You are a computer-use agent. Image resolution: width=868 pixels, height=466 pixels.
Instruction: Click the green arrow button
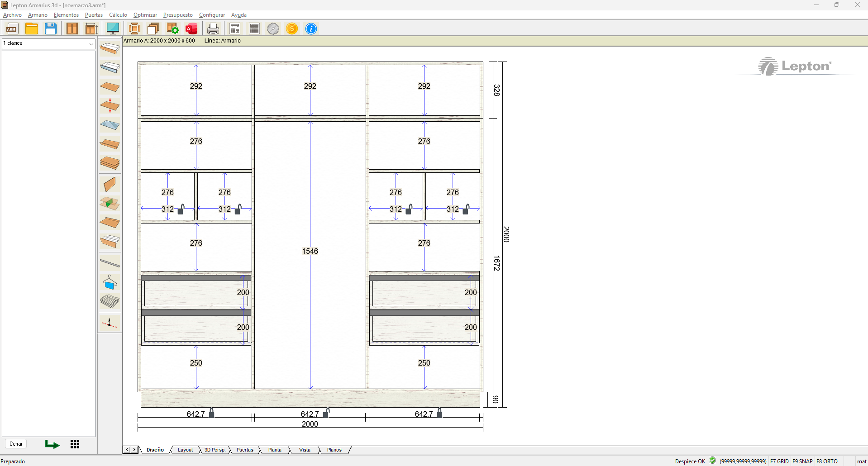(52, 444)
